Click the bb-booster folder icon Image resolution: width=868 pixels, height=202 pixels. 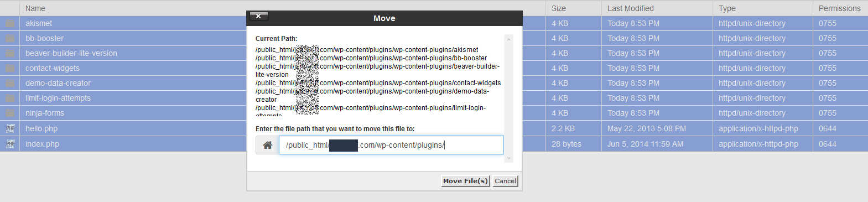click(x=10, y=38)
